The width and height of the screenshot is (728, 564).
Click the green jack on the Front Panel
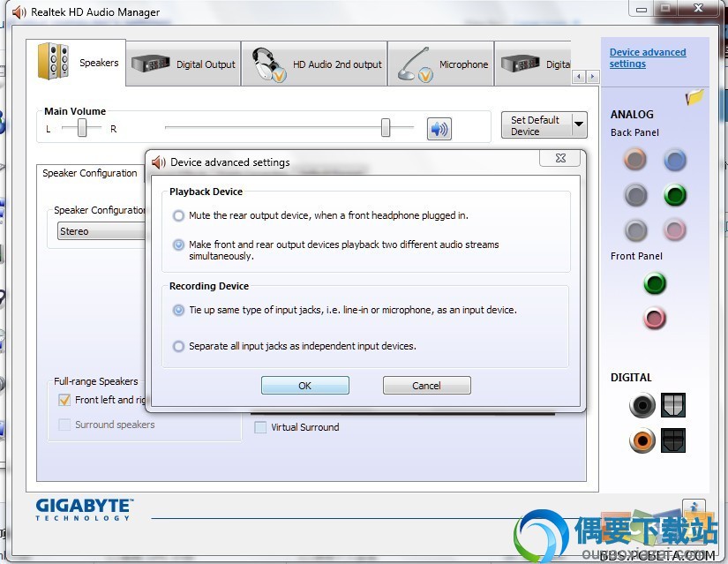tap(655, 283)
